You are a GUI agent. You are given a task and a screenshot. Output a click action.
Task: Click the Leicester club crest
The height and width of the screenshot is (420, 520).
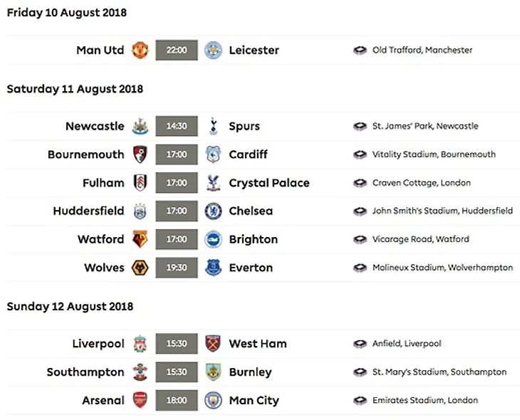(x=212, y=51)
